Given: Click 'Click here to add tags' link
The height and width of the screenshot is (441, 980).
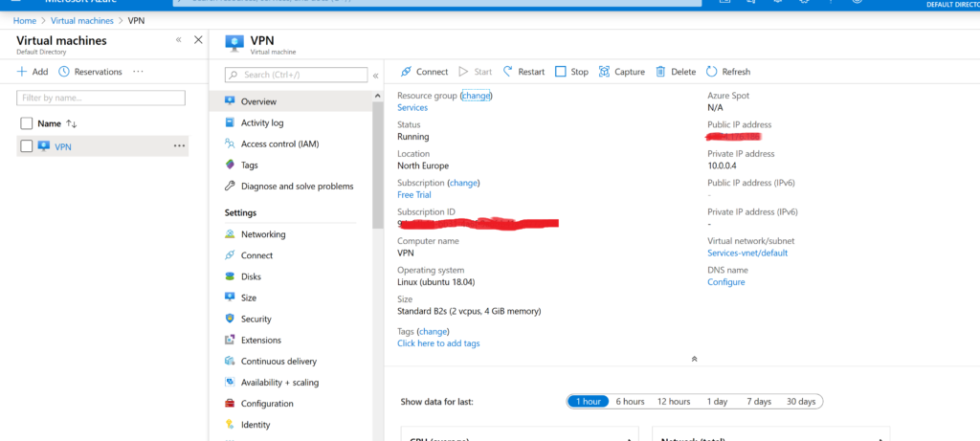Looking at the screenshot, I should click(438, 343).
